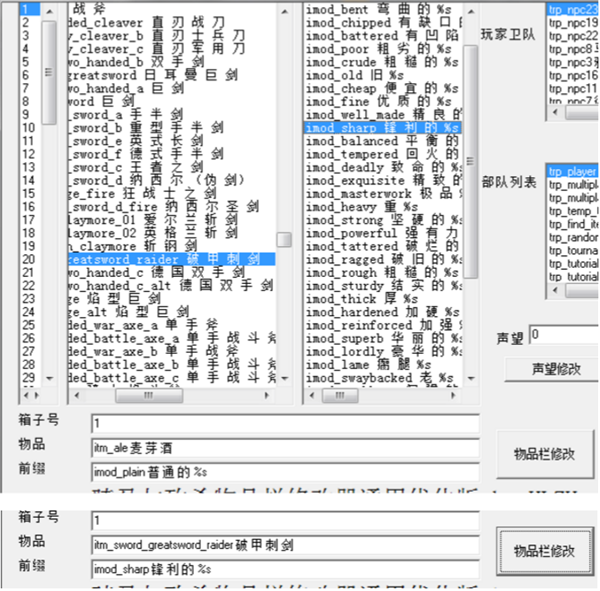Select imod_balanced 平衡的 in prefix list

pyautogui.click(x=383, y=141)
